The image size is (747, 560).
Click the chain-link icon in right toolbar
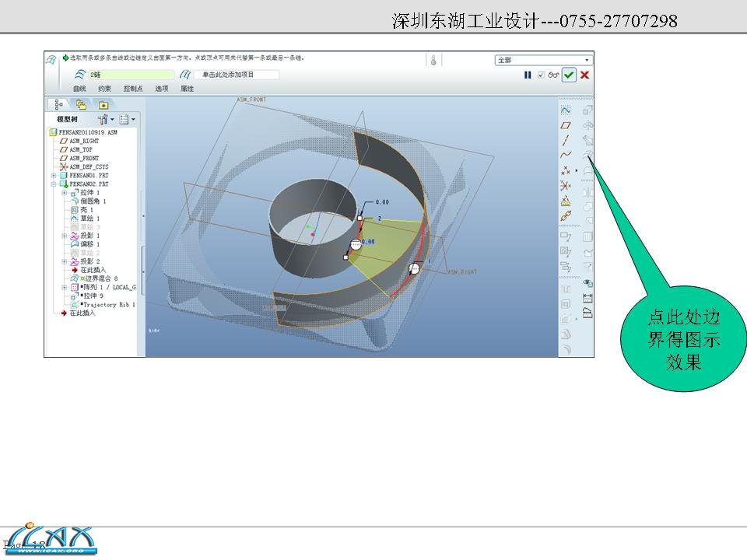pyautogui.click(x=566, y=215)
